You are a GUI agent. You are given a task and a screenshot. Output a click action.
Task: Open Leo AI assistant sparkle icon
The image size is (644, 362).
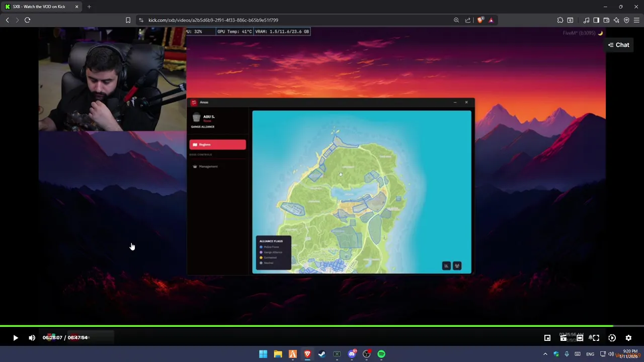(616, 20)
